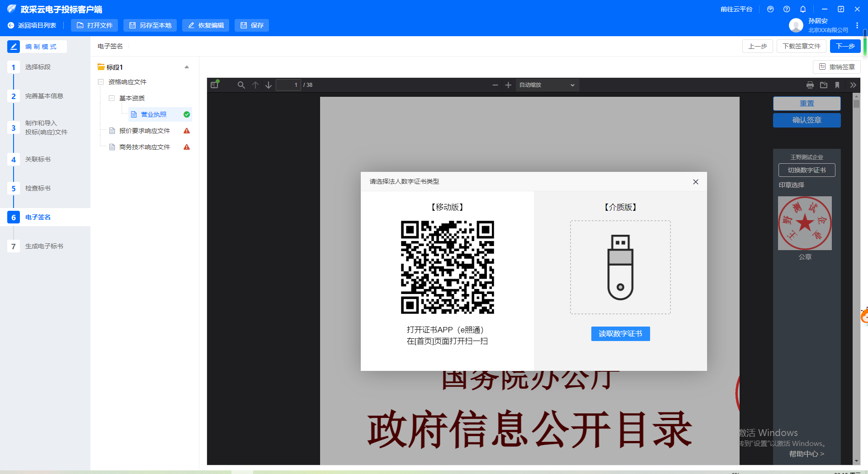Click the print icon in PDF toolbar
Screen dimensions: 868x474
[810, 85]
